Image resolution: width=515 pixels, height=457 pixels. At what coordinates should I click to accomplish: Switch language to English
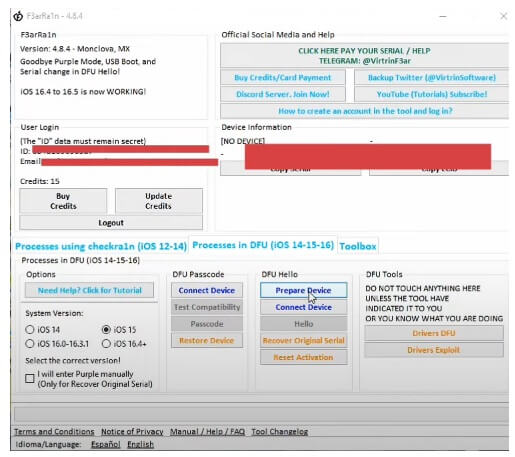point(140,444)
